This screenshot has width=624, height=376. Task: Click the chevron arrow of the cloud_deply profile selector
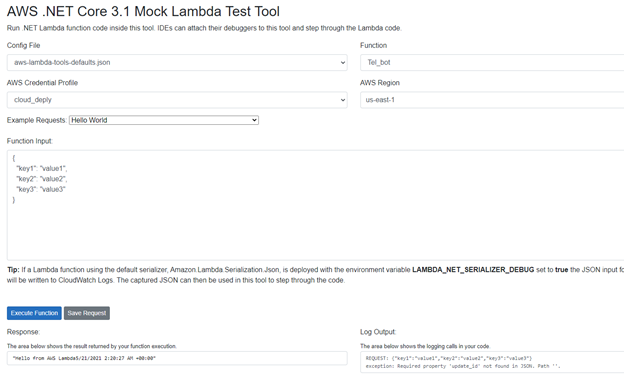click(343, 100)
